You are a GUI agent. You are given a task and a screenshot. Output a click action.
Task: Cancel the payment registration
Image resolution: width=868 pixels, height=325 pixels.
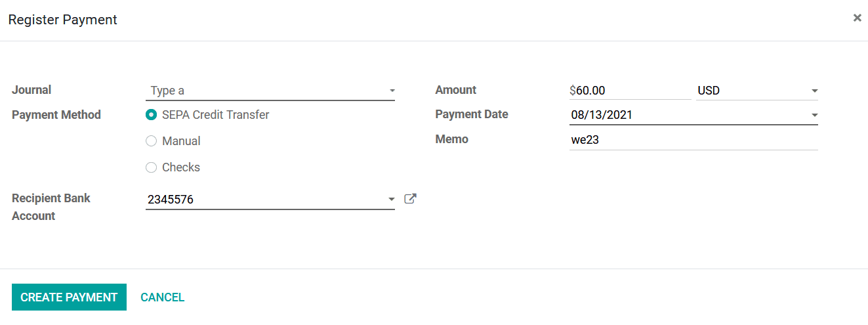163,297
